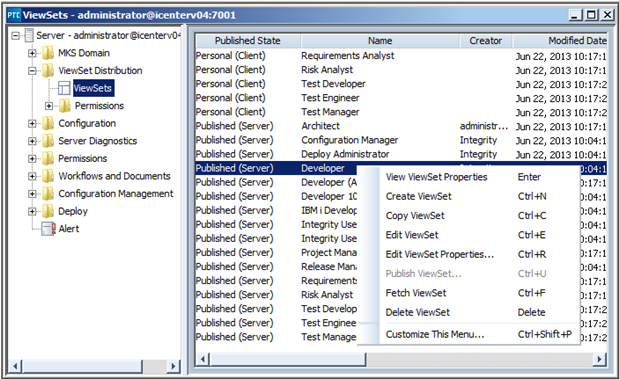Screen dimensions: 619x379
Task: Click the MKS Domain folder icon
Action: coord(48,53)
